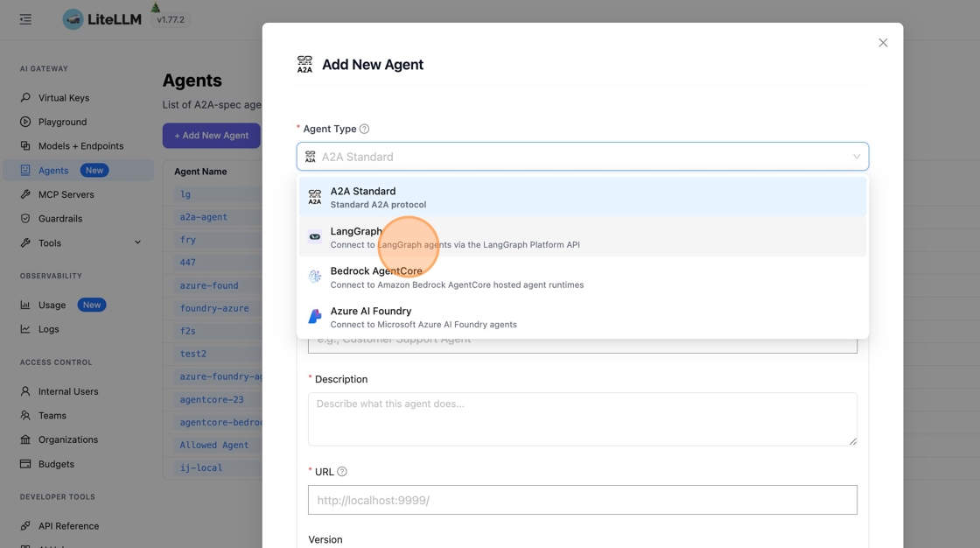Viewport: 980px width, 548px height.
Task: Click the azure-found agent row
Action: [209, 285]
